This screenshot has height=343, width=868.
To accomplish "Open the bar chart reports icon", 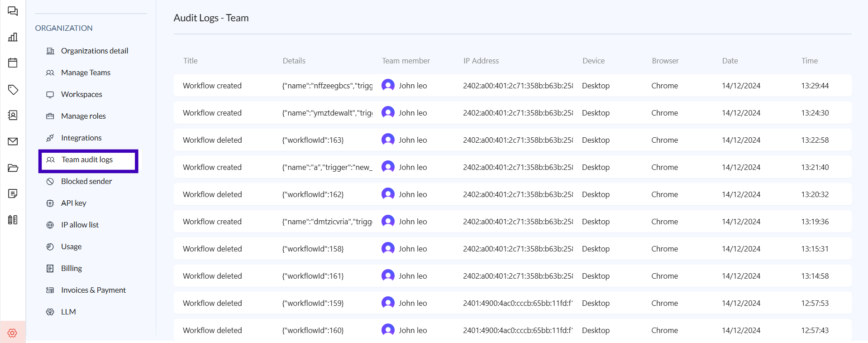I will pyautogui.click(x=13, y=37).
